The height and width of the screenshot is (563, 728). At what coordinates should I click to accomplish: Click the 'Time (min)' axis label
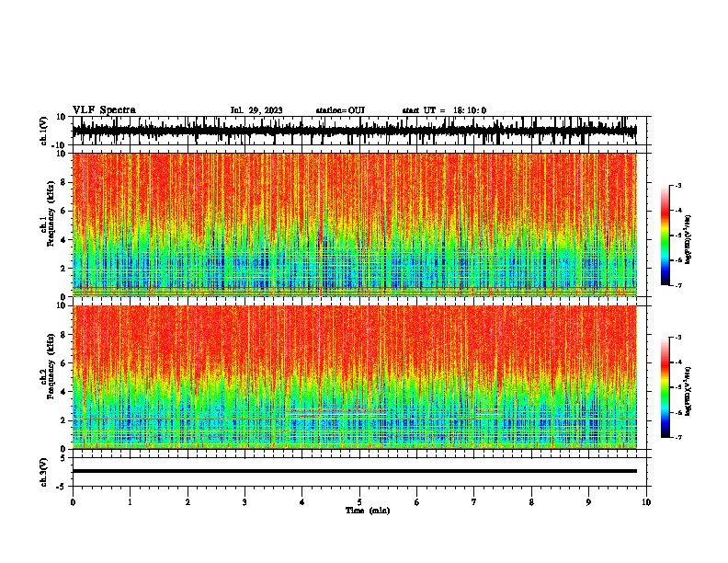368,511
